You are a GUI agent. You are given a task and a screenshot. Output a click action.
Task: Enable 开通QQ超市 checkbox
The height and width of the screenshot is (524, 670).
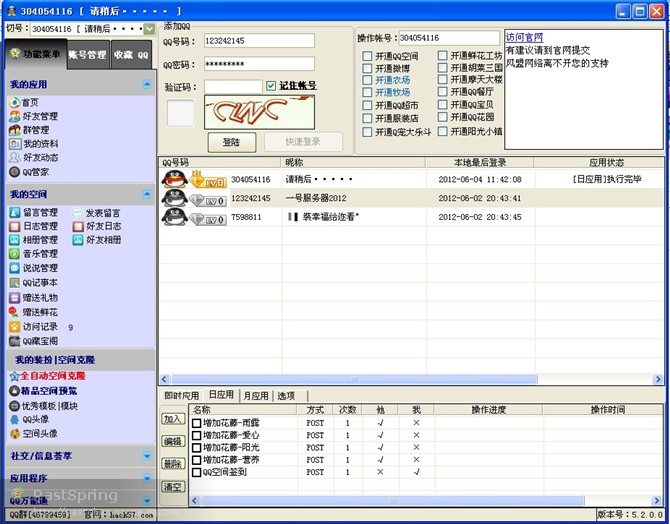[x=367, y=105]
